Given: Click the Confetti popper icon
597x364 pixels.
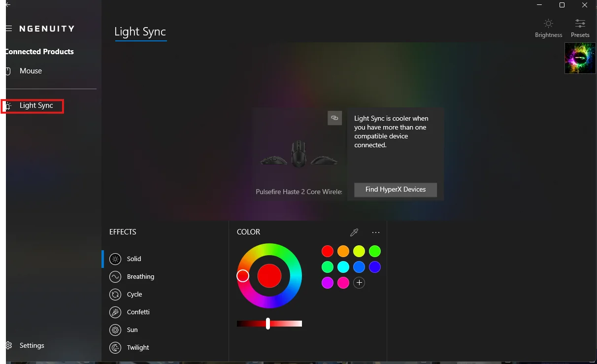Looking at the screenshot, I should [x=115, y=312].
